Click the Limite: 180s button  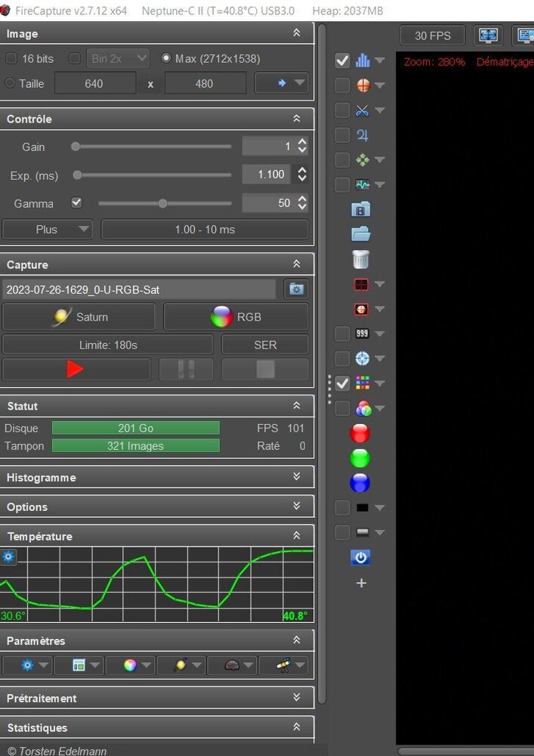pos(108,345)
